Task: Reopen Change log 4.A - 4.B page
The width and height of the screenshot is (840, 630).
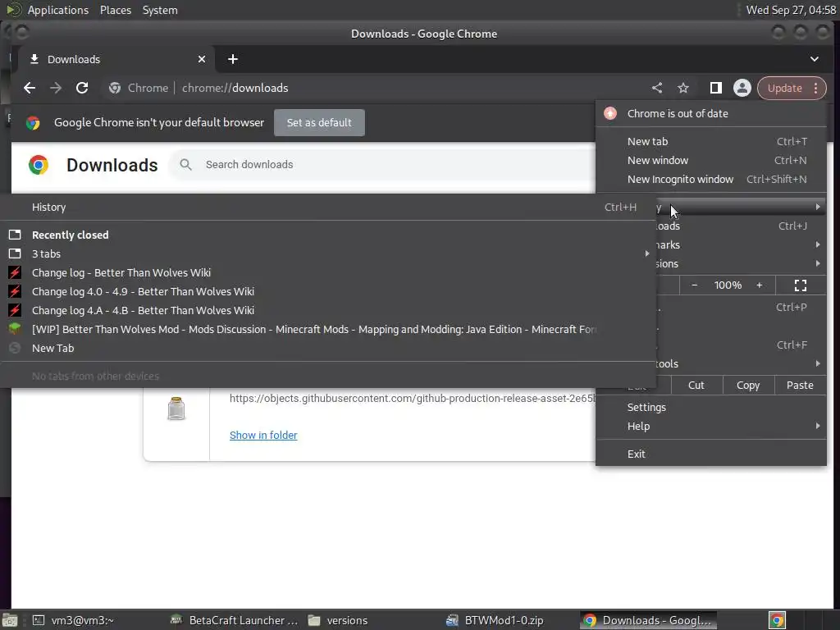Action: 328,310
